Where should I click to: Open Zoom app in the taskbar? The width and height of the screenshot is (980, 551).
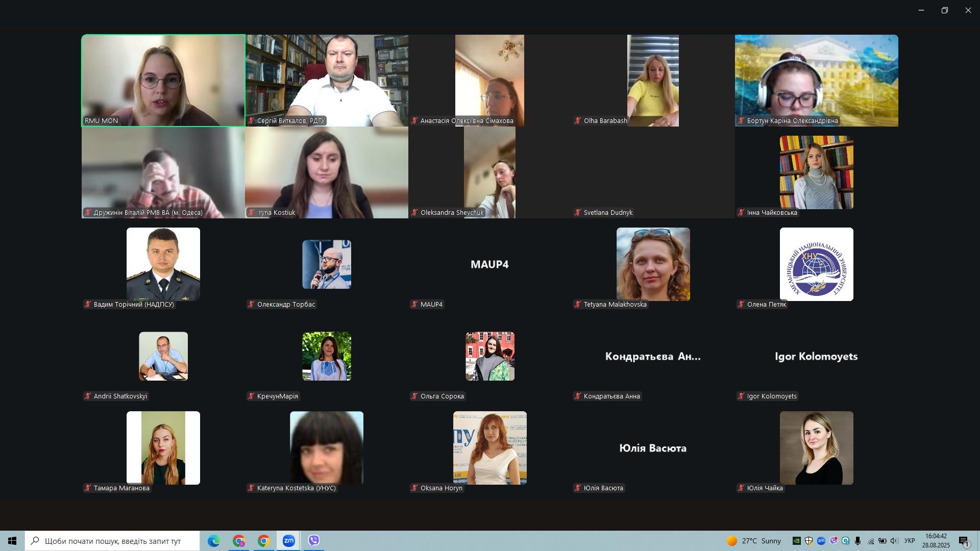pos(289,541)
